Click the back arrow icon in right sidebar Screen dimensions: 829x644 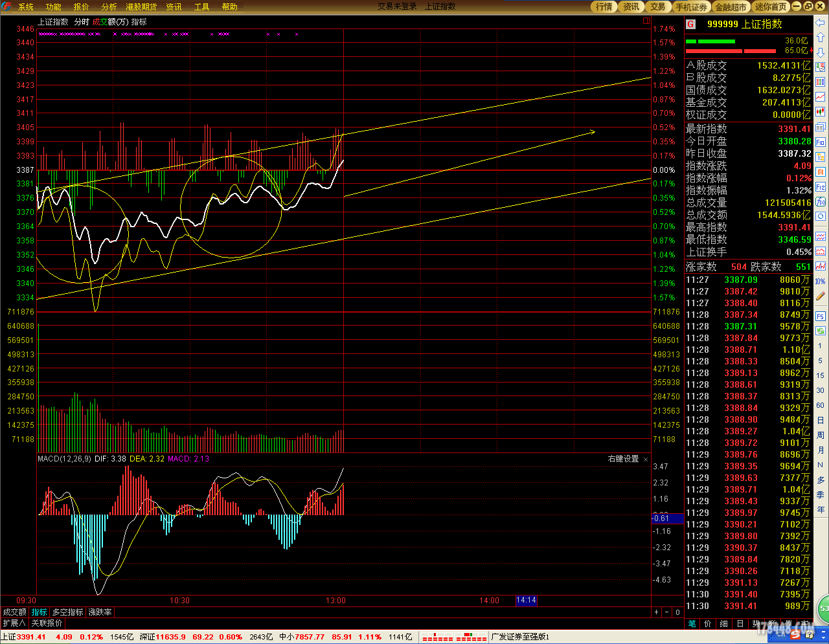(x=821, y=23)
